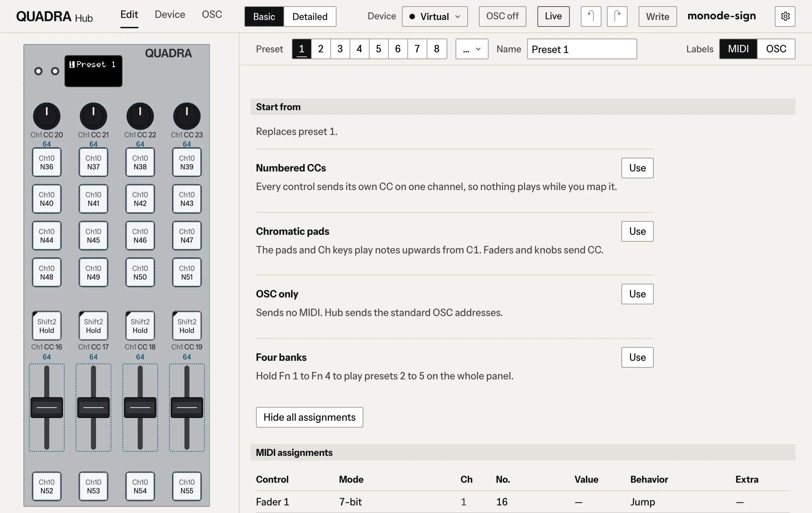The image size is (812, 513).
Task: Click the Ch1 CC 23 knob
Action: (187, 116)
